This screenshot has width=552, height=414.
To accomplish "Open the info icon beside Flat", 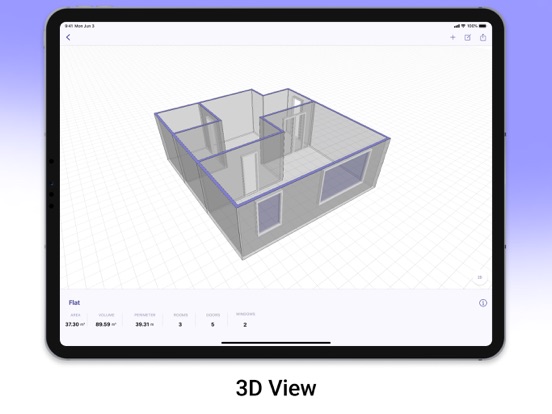I will [483, 303].
